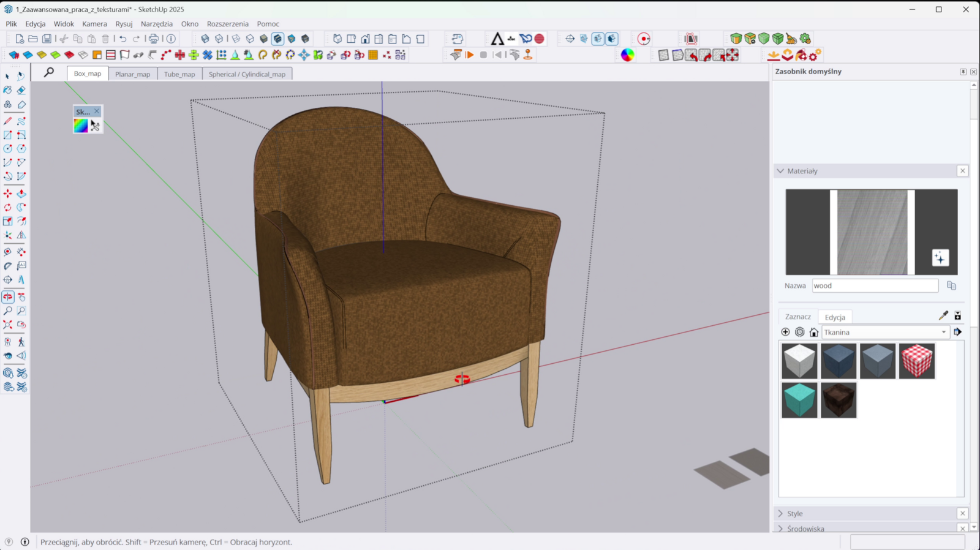Click the Undo arrow in the toolbar
980x550 pixels.
point(123,39)
